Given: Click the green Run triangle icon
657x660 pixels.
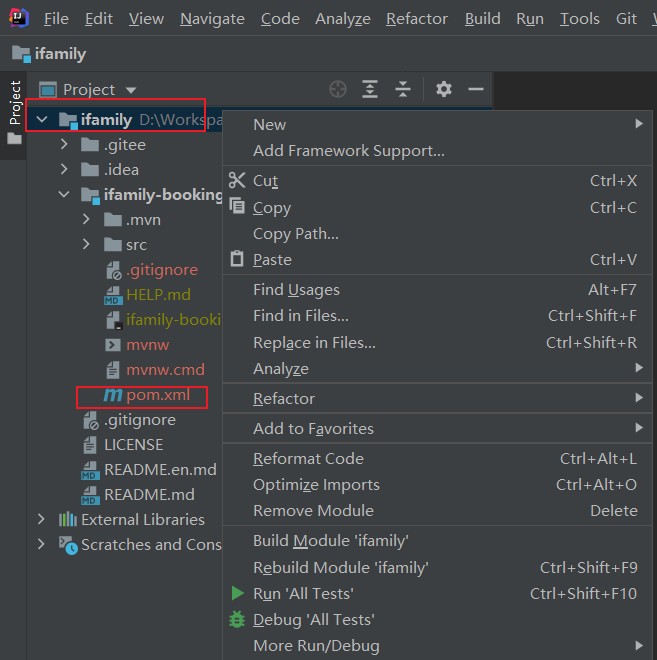Looking at the screenshot, I should (238, 593).
